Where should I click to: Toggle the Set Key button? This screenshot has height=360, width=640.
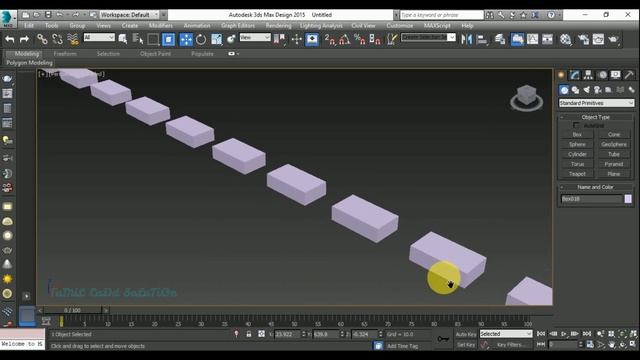[466, 345]
